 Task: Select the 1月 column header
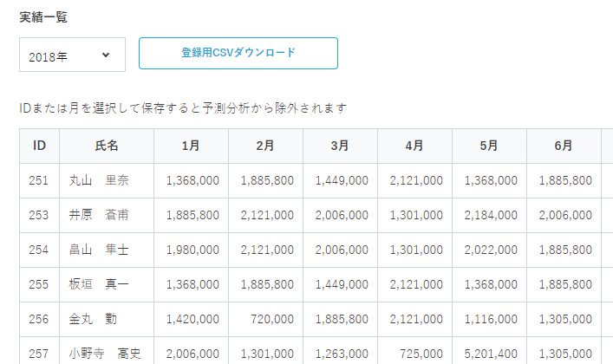pos(191,146)
